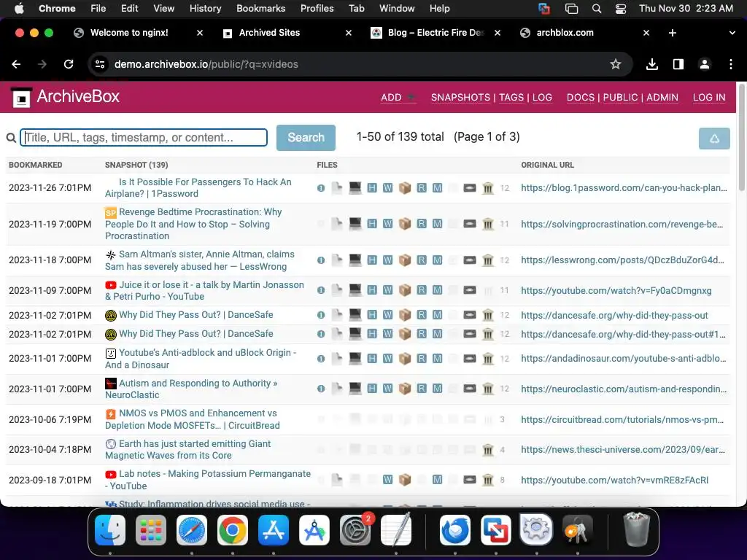The height and width of the screenshot is (560, 747).
Task: Switch to Blog – Electric Fire tab
Action: click(436, 33)
